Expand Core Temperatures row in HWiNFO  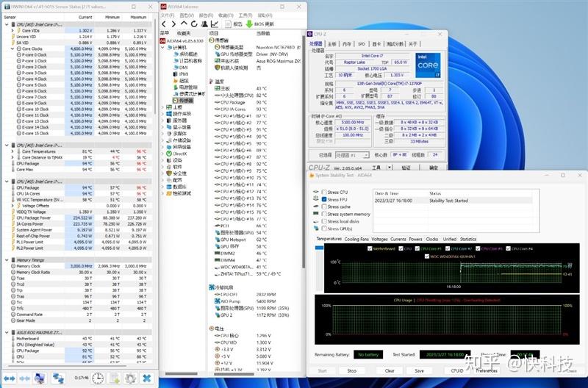pos(12,151)
